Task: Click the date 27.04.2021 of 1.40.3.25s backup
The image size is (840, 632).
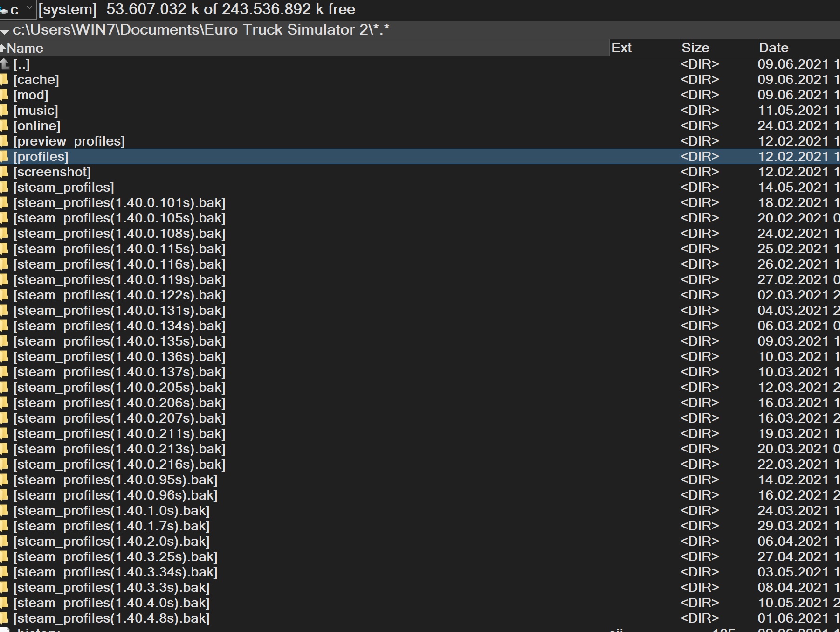Action: click(x=793, y=557)
